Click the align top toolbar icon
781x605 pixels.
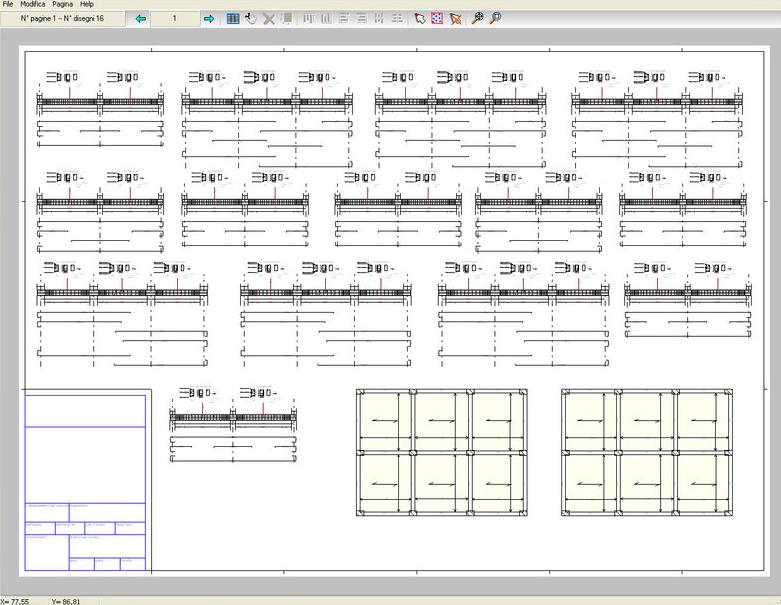[308, 18]
